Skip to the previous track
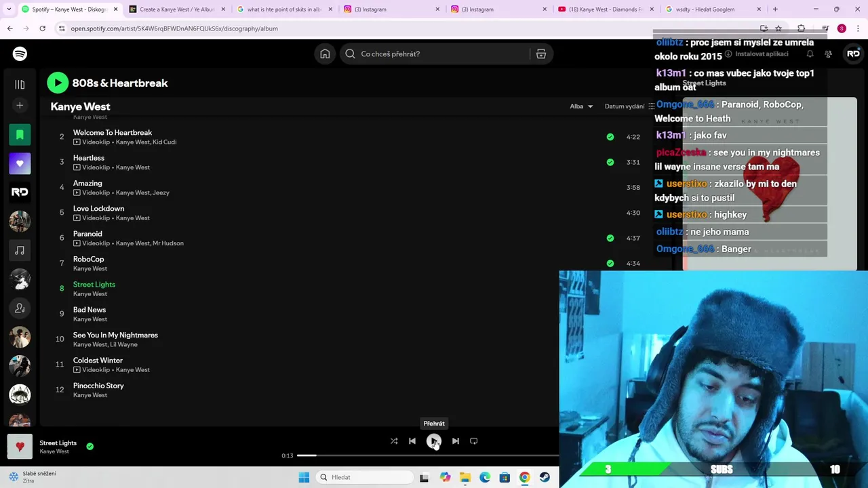 tap(412, 441)
